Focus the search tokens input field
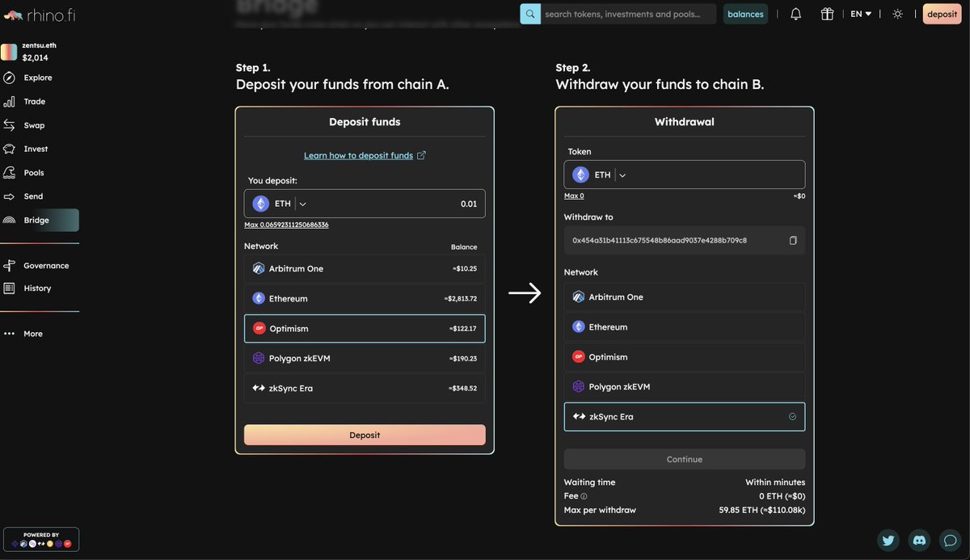The image size is (970, 560). pyautogui.click(x=628, y=14)
